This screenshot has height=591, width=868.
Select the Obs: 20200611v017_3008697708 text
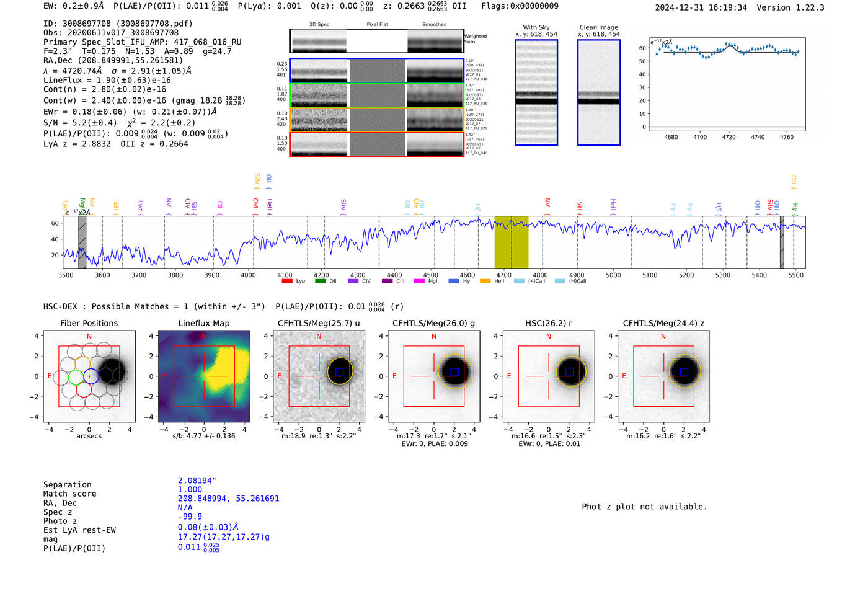[111, 33]
